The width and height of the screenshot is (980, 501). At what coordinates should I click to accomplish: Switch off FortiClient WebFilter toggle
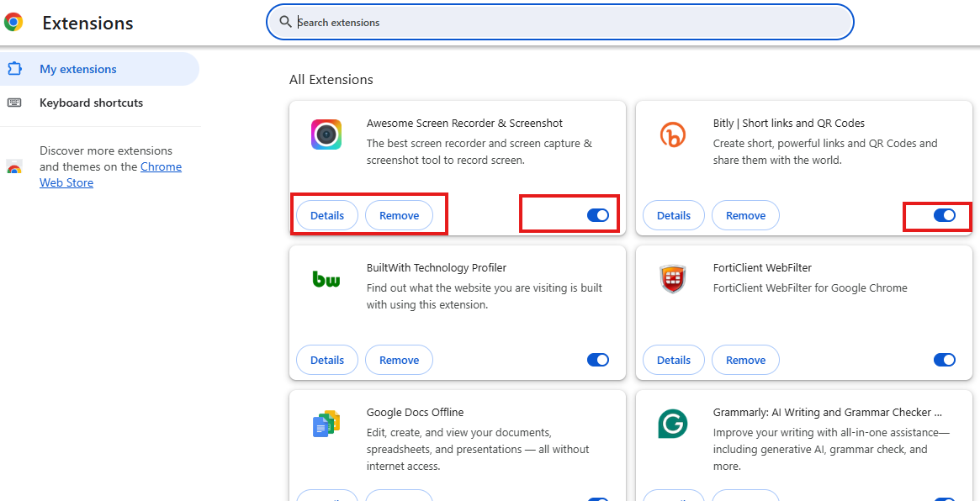[945, 360]
